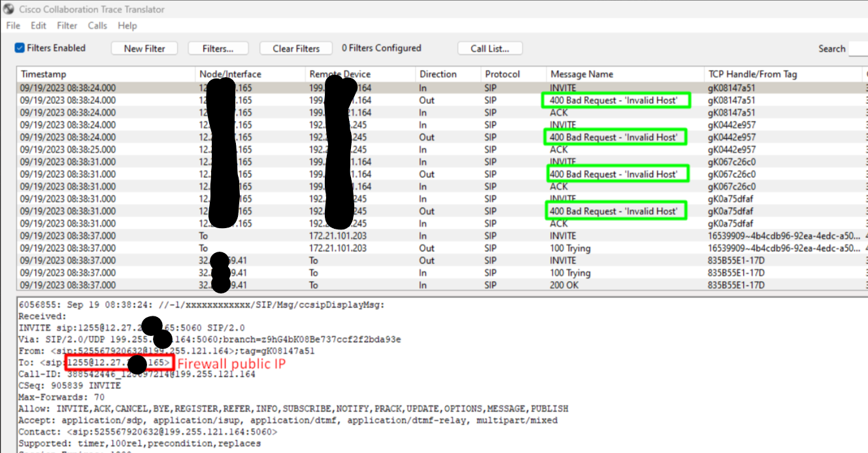The width and height of the screenshot is (868, 453).
Task: Open the Call List... button
Action: pyautogui.click(x=490, y=48)
